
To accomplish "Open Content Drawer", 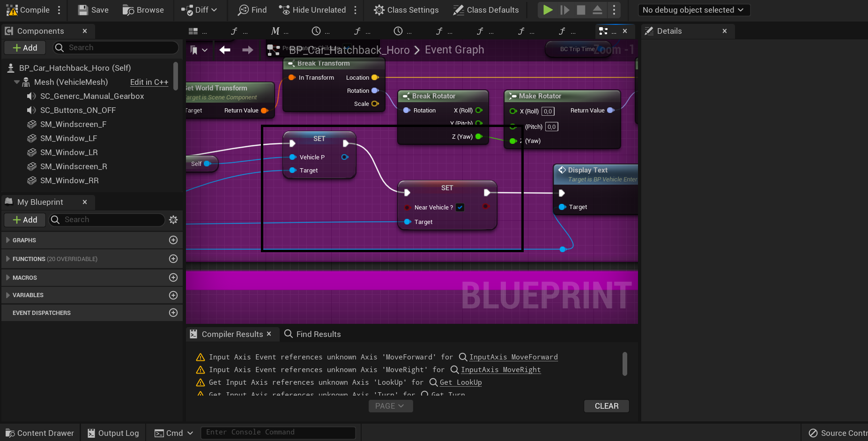I will (39, 433).
